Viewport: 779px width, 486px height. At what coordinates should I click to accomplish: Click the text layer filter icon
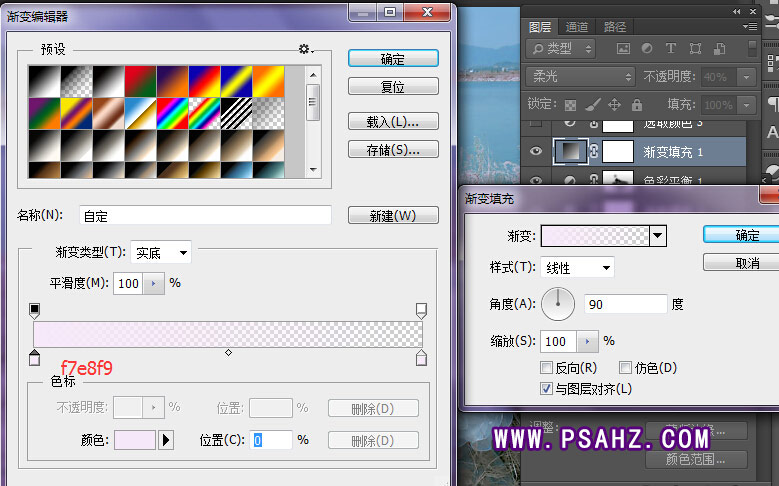(x=671, y=48)
